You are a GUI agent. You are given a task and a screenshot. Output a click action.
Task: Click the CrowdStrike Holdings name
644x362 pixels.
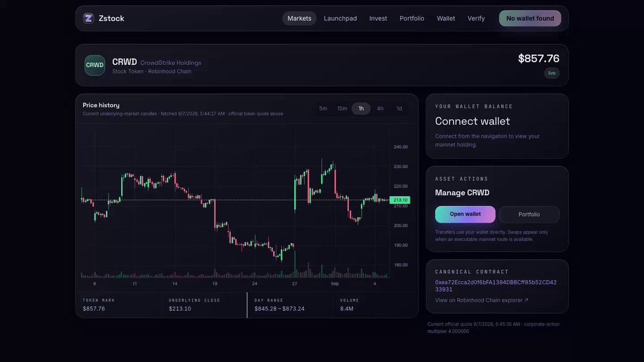(171, 63)
